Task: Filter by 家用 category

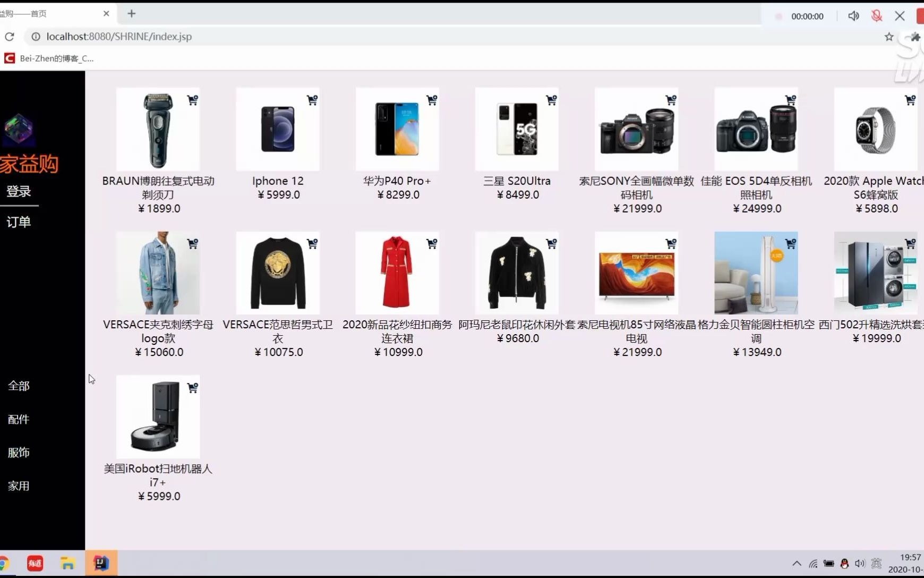Action: (x=19, y=486)
